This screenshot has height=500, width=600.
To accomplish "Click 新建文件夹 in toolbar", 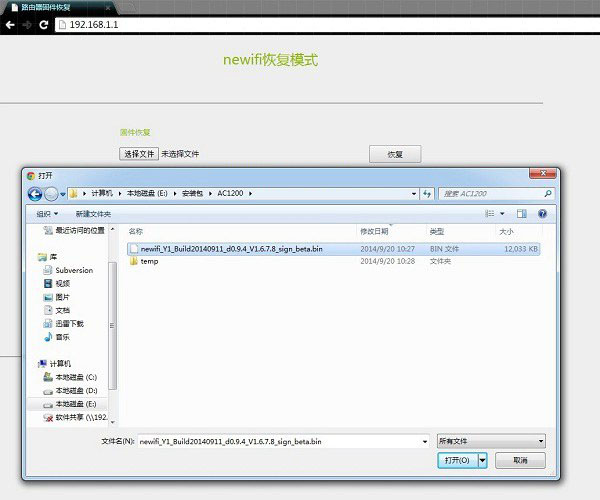I will click(x=93, y=214).
